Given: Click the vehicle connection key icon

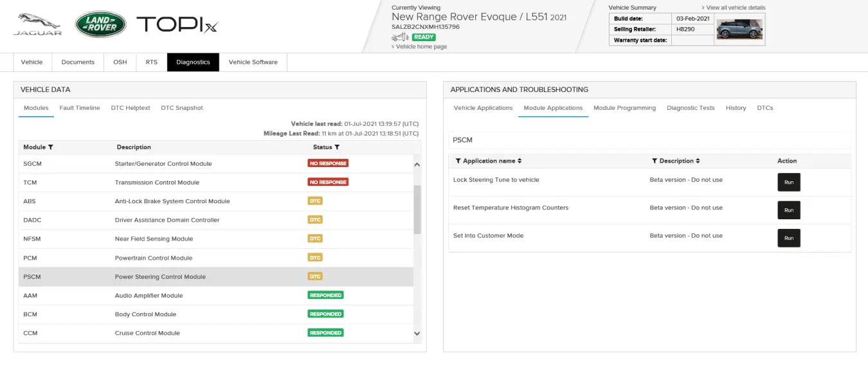Looking at the screenshot, I should (x=400, y=37).
